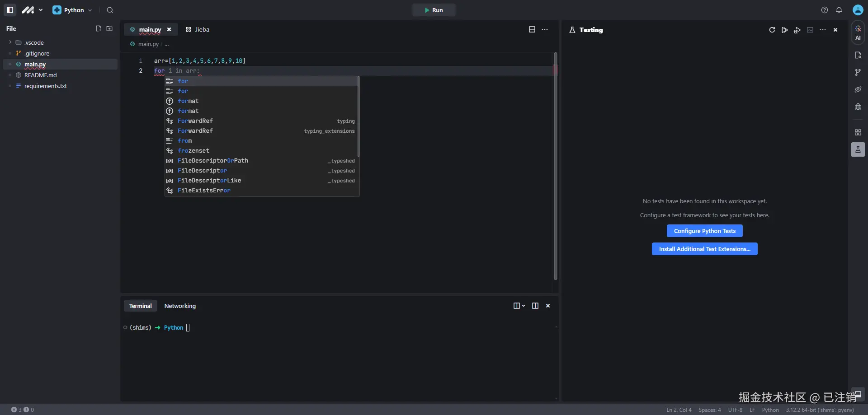The width and height of the screenshot is (868, 415).
Task: Open file search in right sidebar
Action: click(858, 55)
